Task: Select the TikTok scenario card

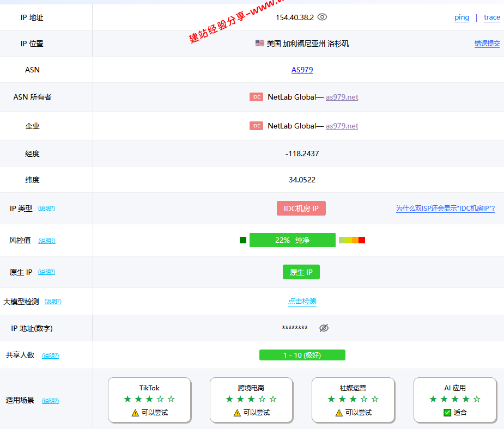Action: 149,400
